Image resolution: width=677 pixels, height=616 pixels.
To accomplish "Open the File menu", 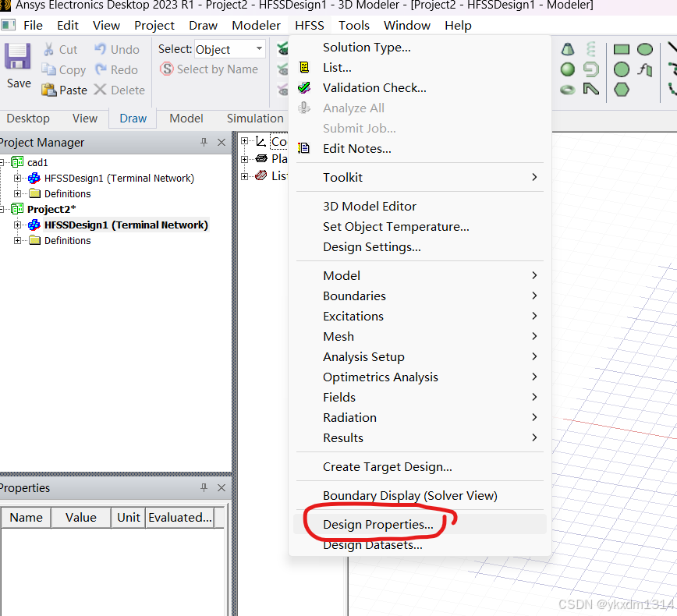I will (33, 26).
